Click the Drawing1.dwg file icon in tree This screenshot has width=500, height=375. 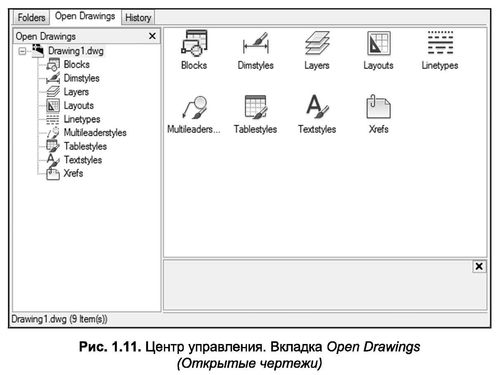pos(38,51)
